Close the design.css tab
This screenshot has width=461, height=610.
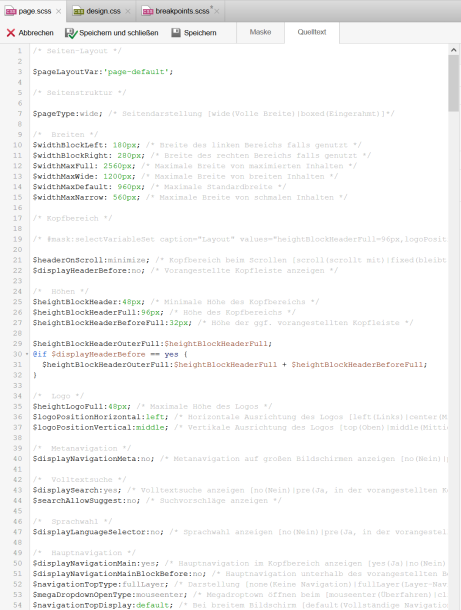[x=128, y=11]
